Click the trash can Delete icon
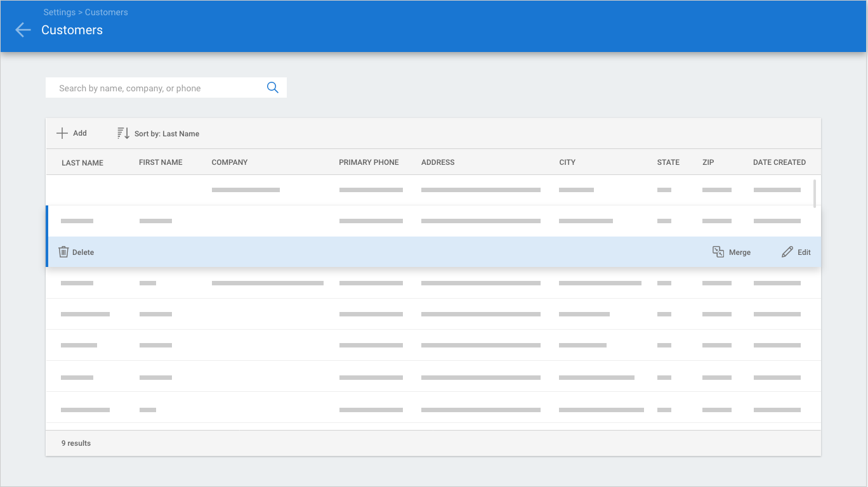Viewport: 868px width, 487px height. [63, 252]
